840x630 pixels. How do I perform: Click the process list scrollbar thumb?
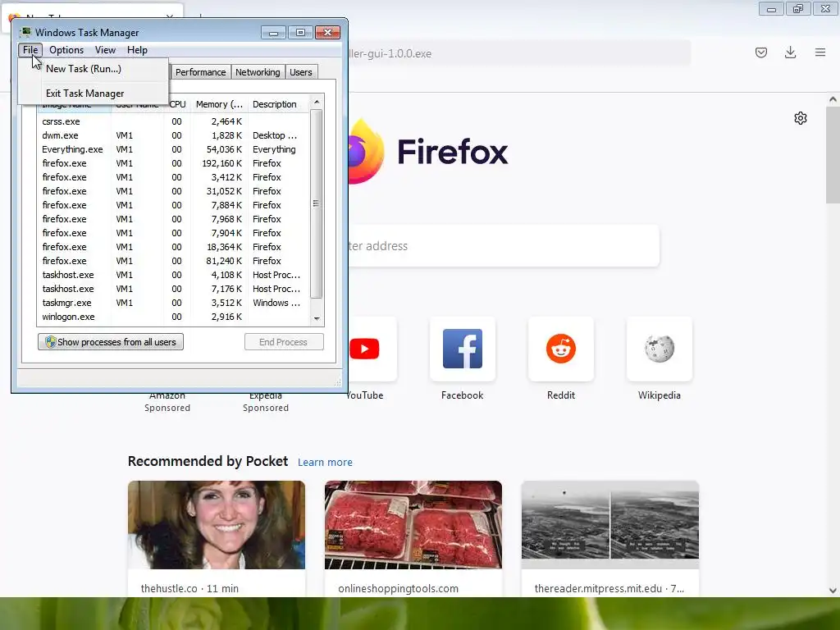pos(316,203)
